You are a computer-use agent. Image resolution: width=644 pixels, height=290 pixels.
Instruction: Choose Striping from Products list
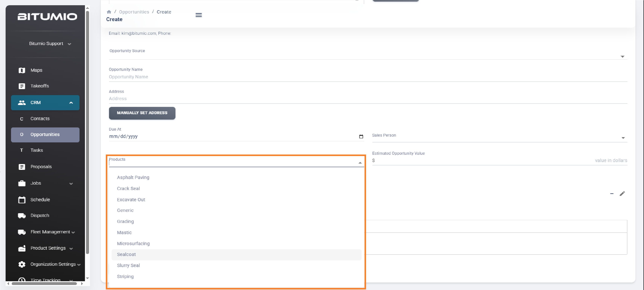point(237,277)
